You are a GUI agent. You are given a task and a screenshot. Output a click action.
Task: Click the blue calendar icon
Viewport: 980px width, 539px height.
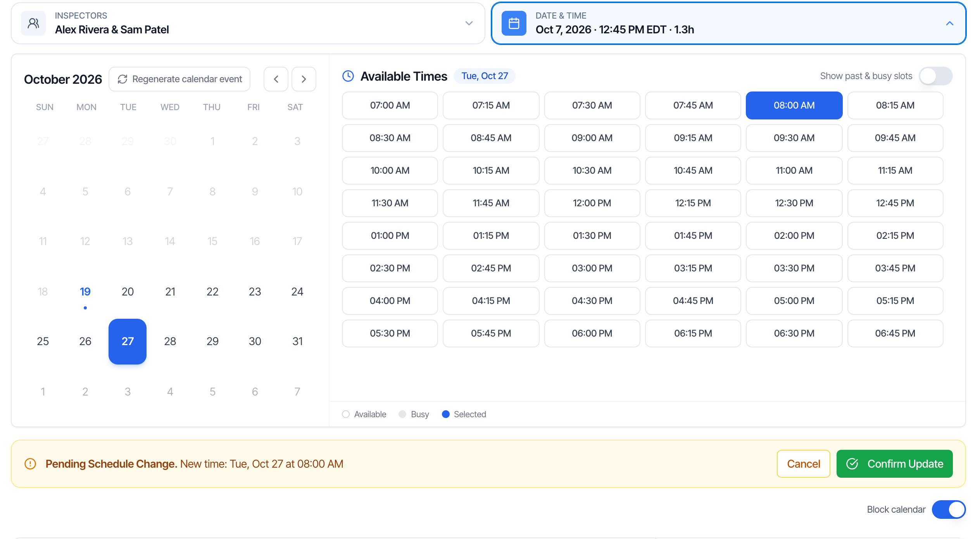[514, 23]
